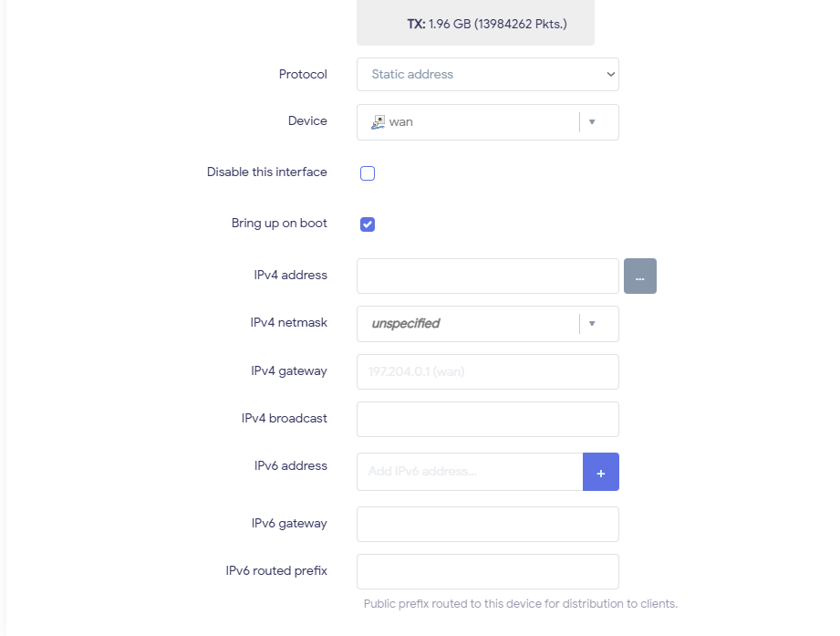The width and height of the screenshot is (840, 636).
Task: Click the Bring up on boot label
Action: point(279,224)
